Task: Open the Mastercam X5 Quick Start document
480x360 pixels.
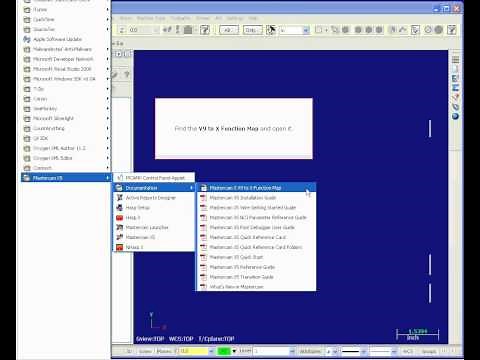Action: tap(256, 257)
